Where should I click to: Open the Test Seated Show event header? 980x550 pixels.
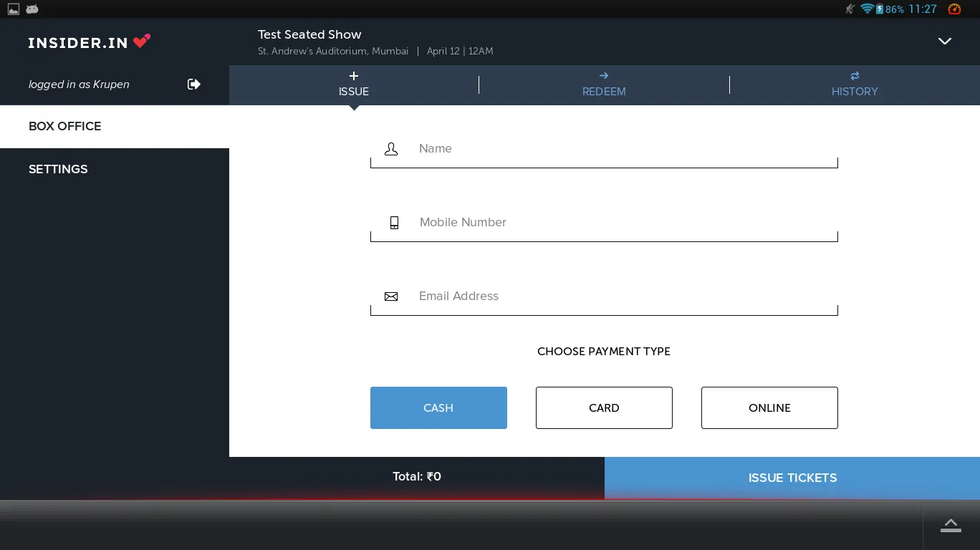[x=309, y=34]
